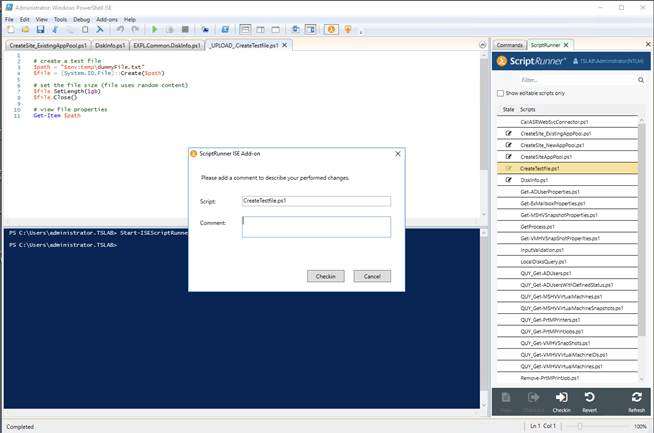The width and height of the screenshot is (654, 433).
Task: Select InputValidation.ps1 in scripts list
Action: coord(567,250)
